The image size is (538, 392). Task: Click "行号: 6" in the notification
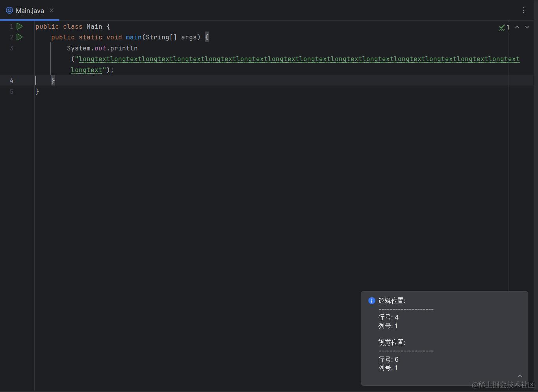(x=388, y=359)
